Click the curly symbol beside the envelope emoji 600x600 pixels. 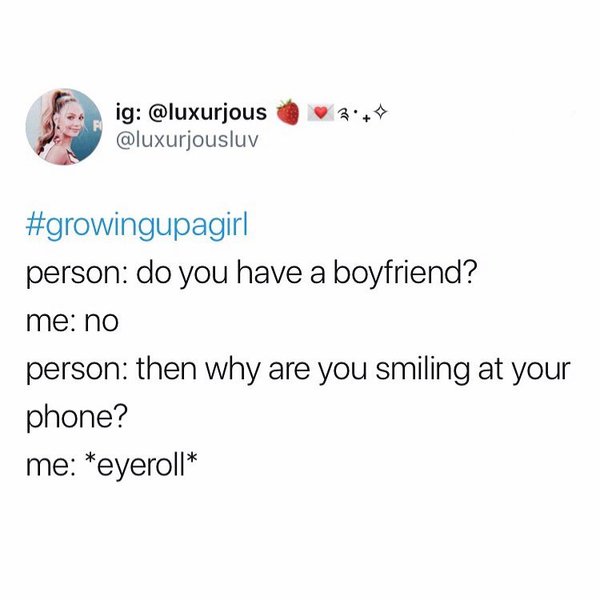[x=342, y=114]
